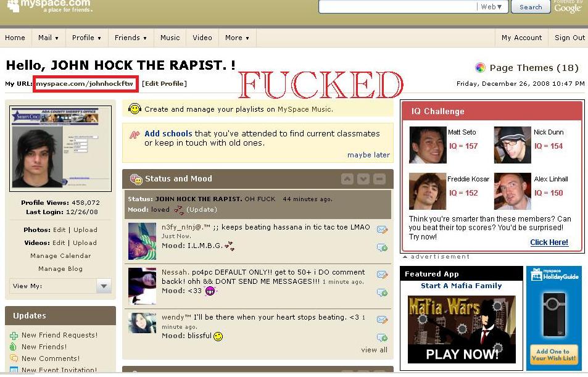The height and width of the screenshot is (377, 588).
Task: Open Manage Blog
Action: (x=60, y=269)
